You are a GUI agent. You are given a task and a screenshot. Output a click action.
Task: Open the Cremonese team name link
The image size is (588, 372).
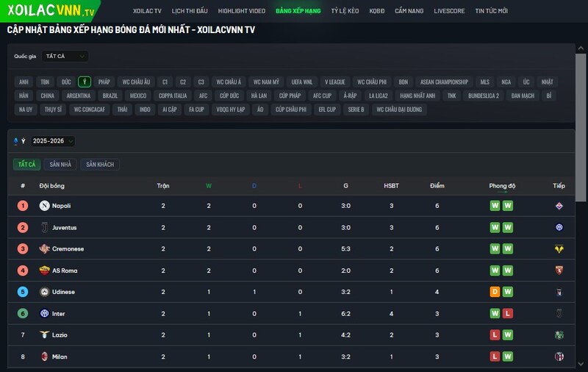pyautogui.click(x=68, y=249)
